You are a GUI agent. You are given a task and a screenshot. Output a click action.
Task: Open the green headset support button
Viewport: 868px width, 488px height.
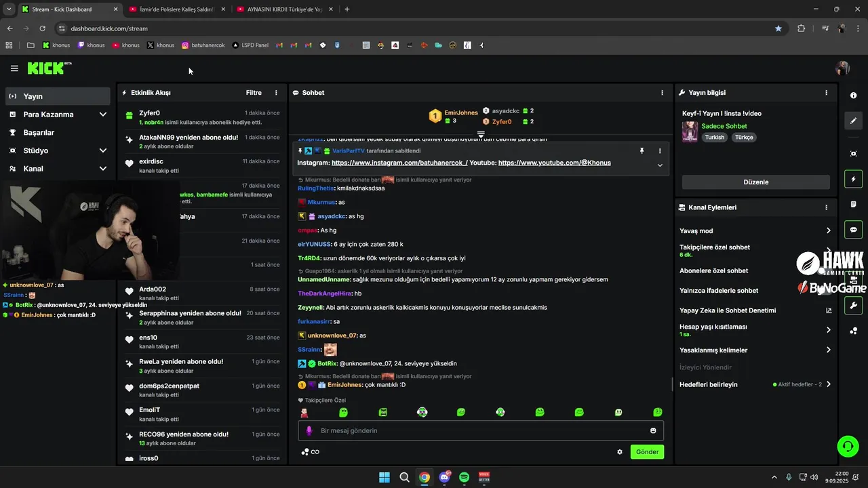[848, 446]
